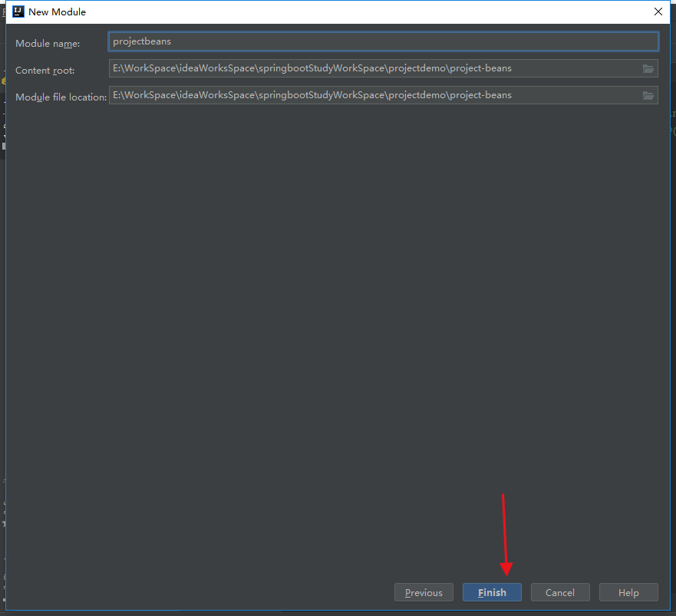676x616 pixels.
Task: Open Help for New Module
Action: (x=628, y=592)
